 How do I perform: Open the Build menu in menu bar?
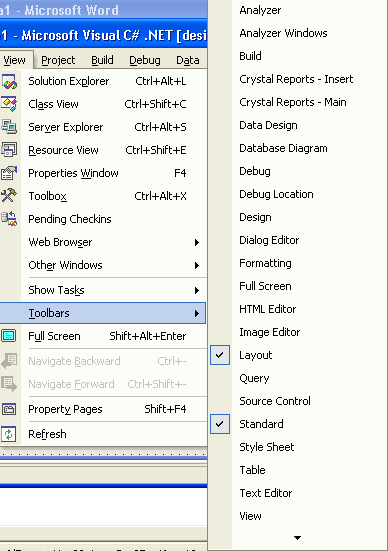click(x=102, y=60)
